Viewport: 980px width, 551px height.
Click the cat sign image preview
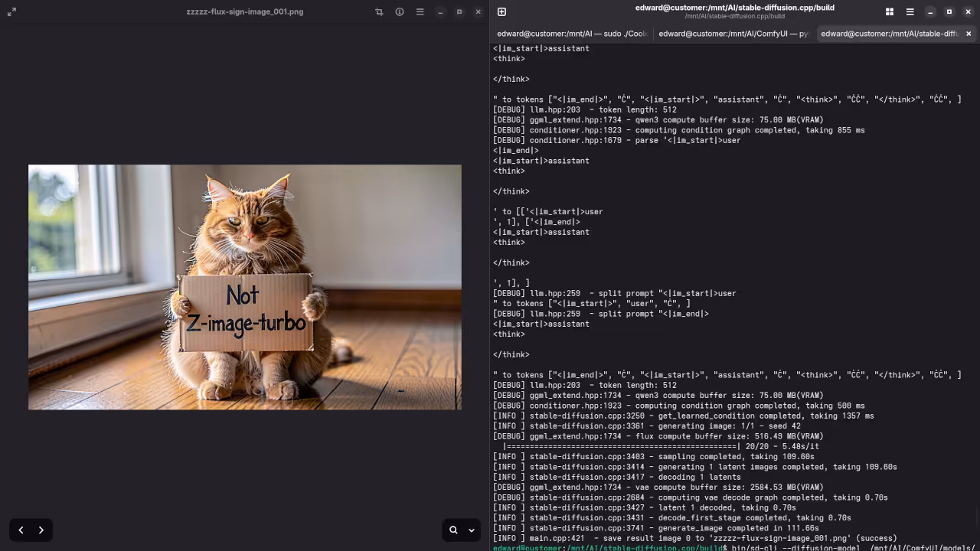point(245,287)
